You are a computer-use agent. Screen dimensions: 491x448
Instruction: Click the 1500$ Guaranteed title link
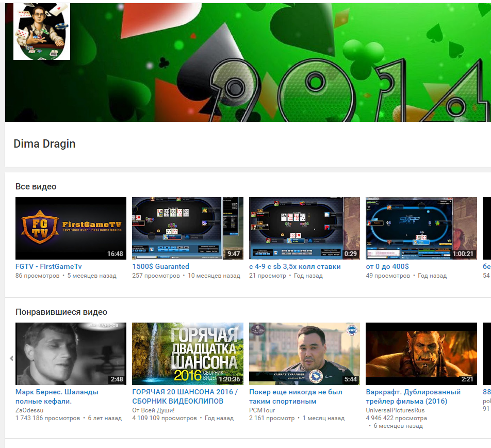[x=160, y=267]
